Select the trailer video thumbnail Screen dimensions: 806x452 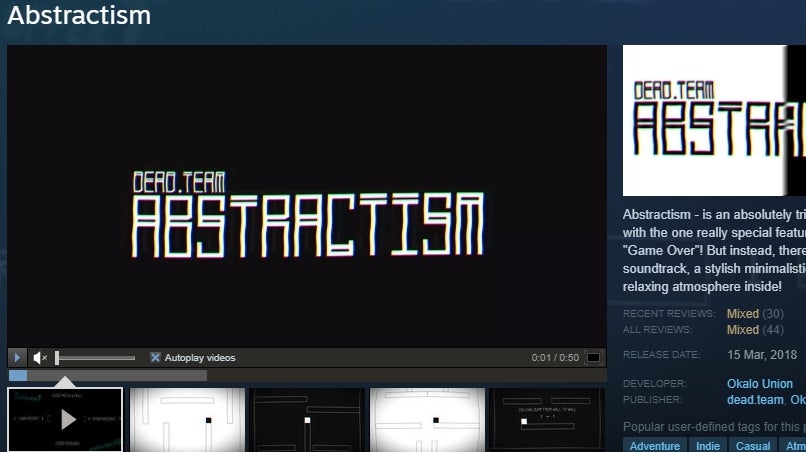[65, 419]
